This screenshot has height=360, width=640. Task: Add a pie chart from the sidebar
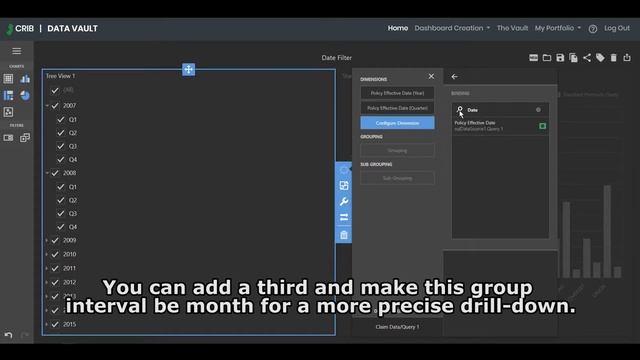(x=25, y=96)
